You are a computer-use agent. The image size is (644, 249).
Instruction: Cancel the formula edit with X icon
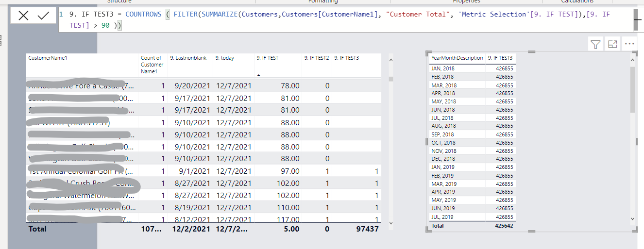coord(23,16)
